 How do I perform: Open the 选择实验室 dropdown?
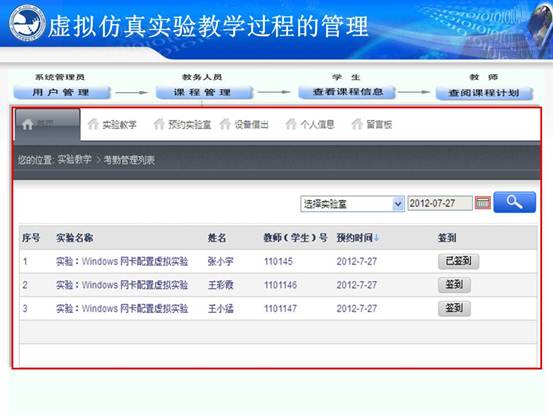click(352, 203)
